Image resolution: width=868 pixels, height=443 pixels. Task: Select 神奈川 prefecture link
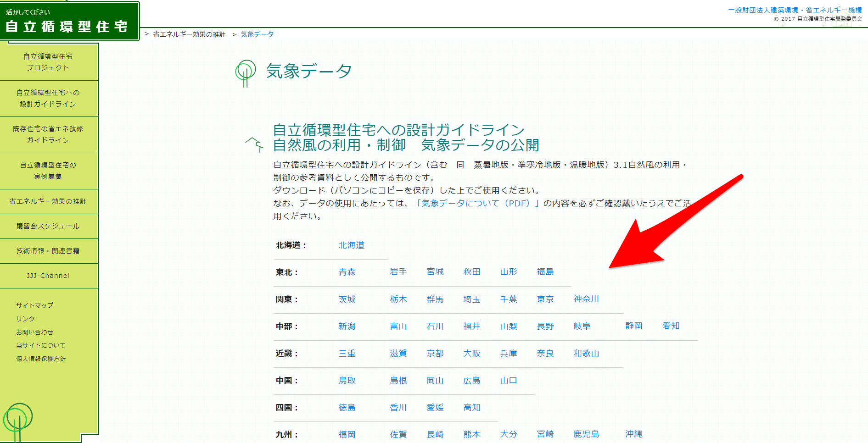pos(586,299)
